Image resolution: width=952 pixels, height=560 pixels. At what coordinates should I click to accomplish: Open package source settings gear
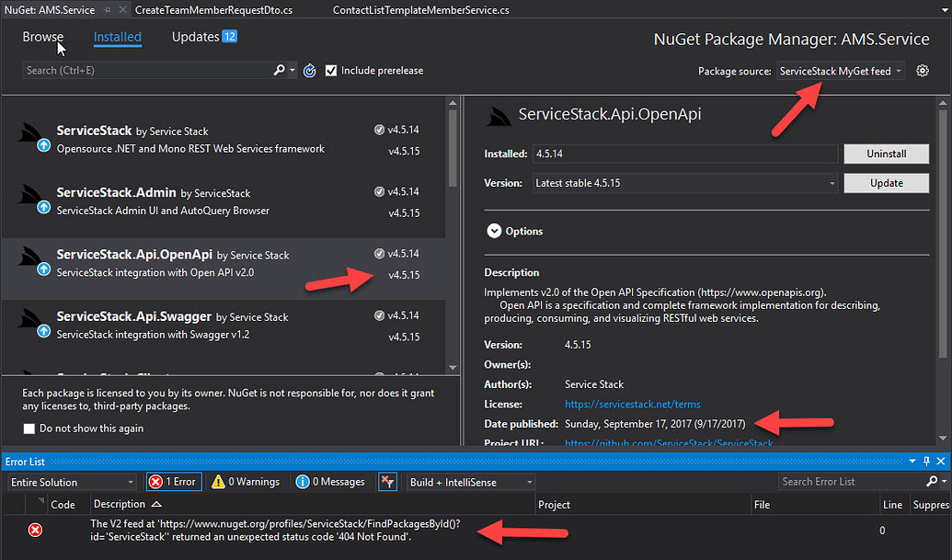point(923,71)
